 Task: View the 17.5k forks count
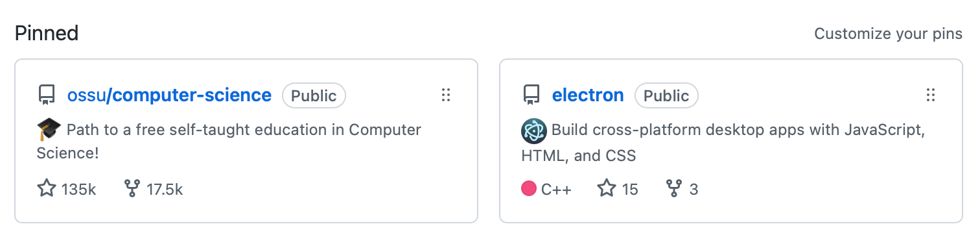click(165, 190)
